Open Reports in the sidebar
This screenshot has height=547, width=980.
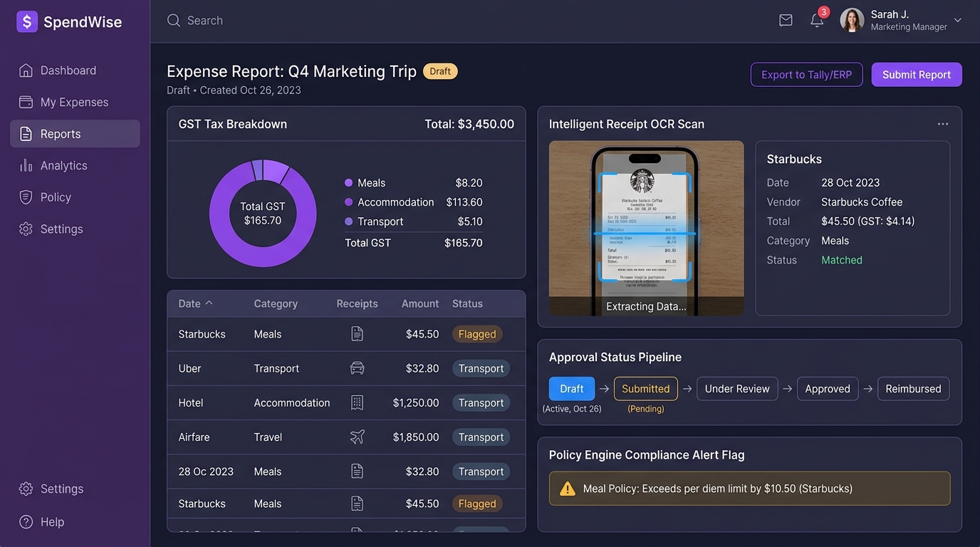[75, 134]
